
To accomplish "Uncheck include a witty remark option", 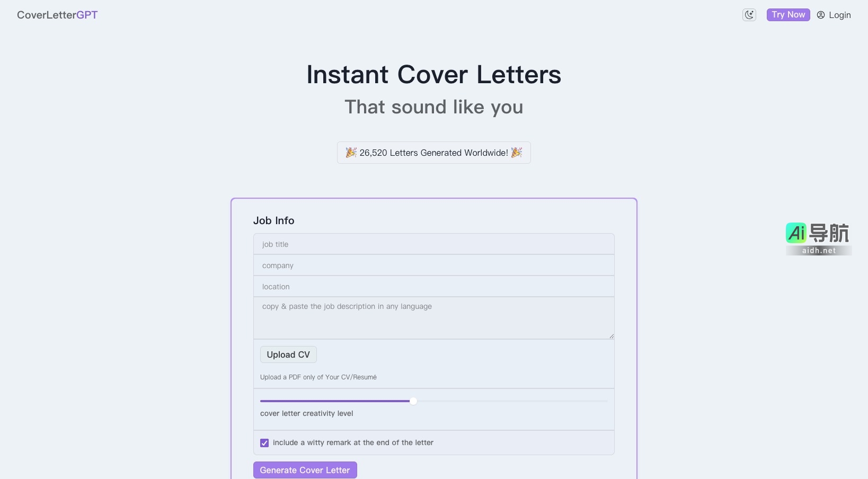I will 264,442.
